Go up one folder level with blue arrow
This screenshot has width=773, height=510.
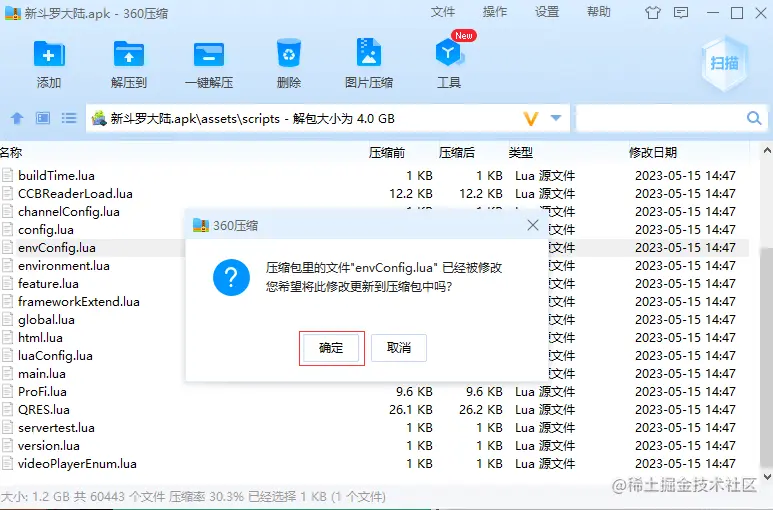tap(17, 118)
